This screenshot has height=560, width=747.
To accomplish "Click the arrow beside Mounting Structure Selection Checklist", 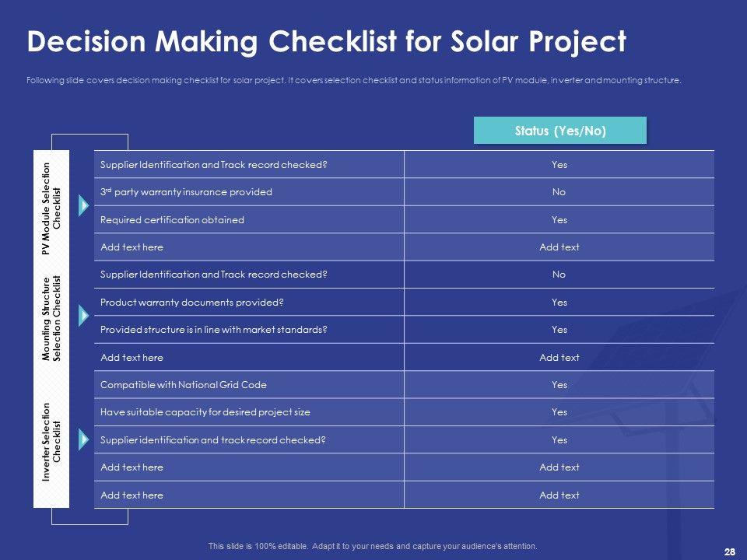I will click(84, 316).
